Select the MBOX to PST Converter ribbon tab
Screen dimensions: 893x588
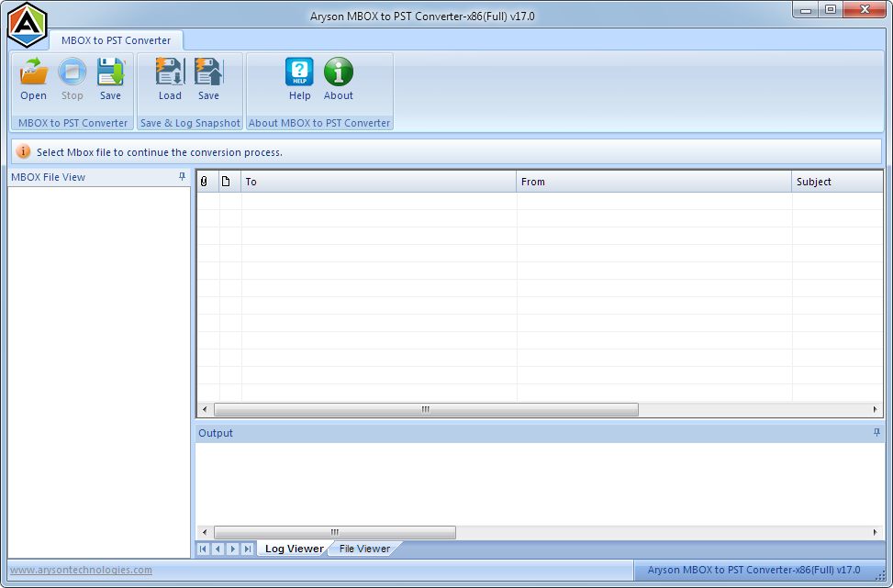tap(117, 40)
